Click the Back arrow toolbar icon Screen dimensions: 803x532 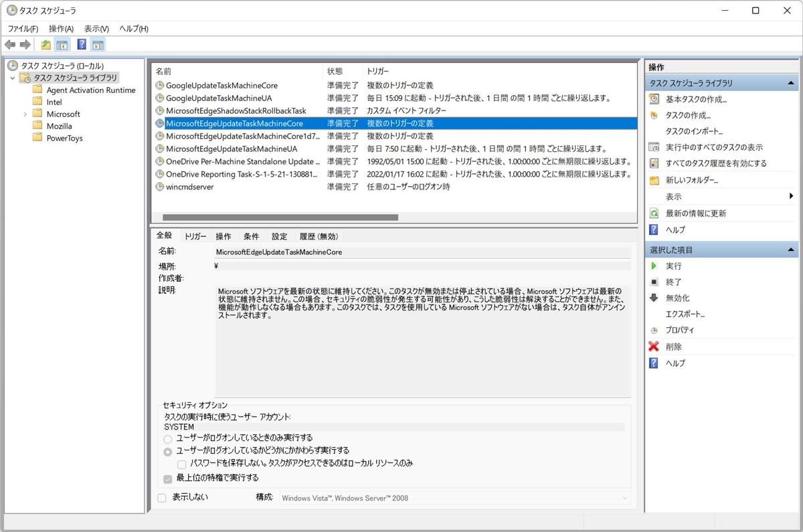[x=10, y=45]
